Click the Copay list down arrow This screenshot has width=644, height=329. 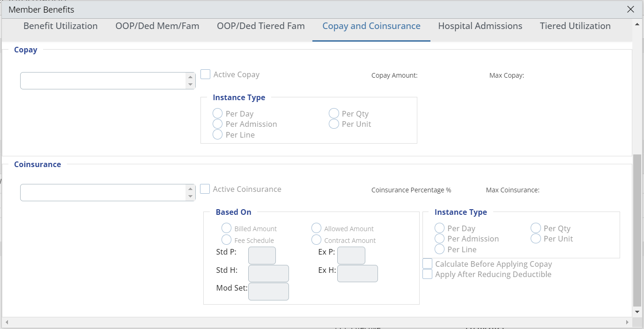[x=190, y=85]
